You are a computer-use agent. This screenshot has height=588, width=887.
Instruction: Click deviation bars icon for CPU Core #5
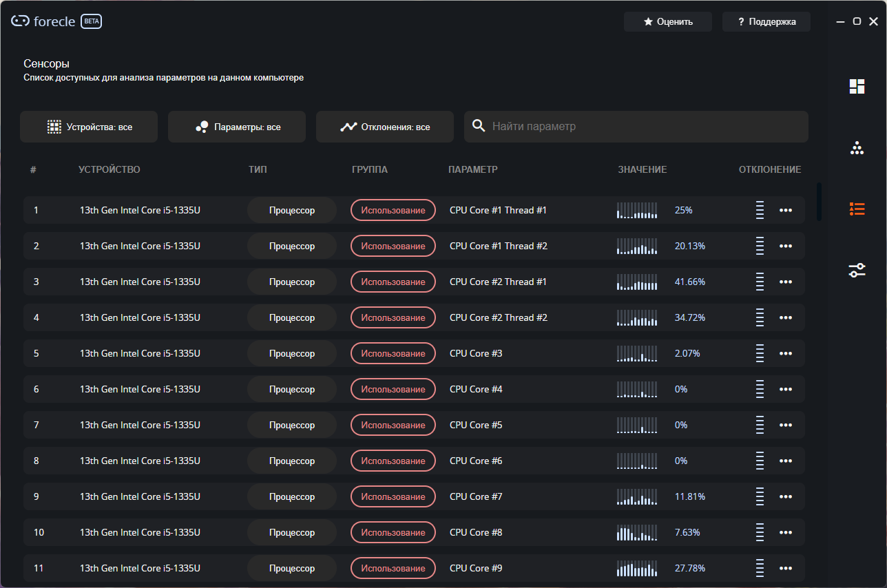pos(760,425)
